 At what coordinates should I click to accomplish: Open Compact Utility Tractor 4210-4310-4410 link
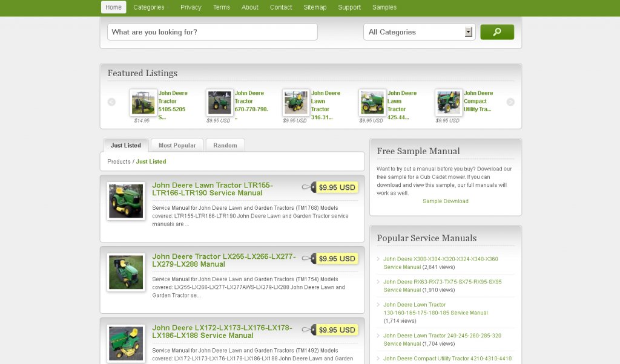tap(447, 359)
